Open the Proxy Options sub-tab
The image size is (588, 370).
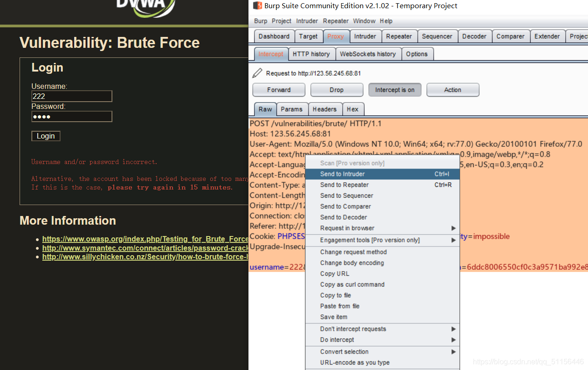click(x=417, y=54)
